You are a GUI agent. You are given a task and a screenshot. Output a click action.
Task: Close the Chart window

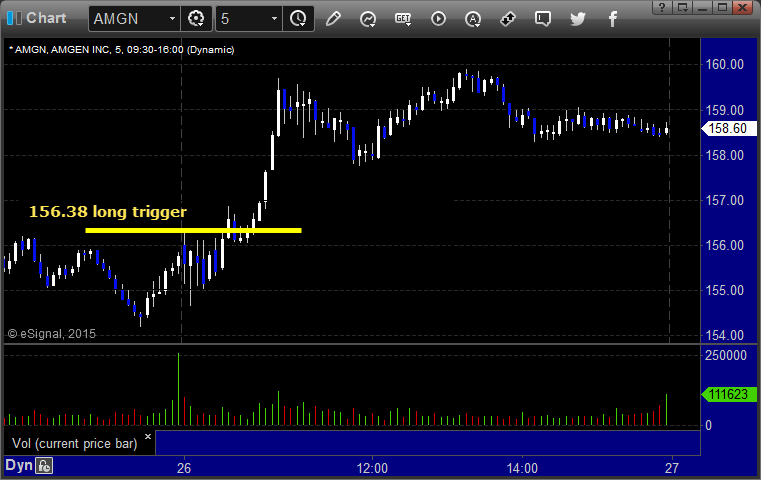[x=743, y=7]
